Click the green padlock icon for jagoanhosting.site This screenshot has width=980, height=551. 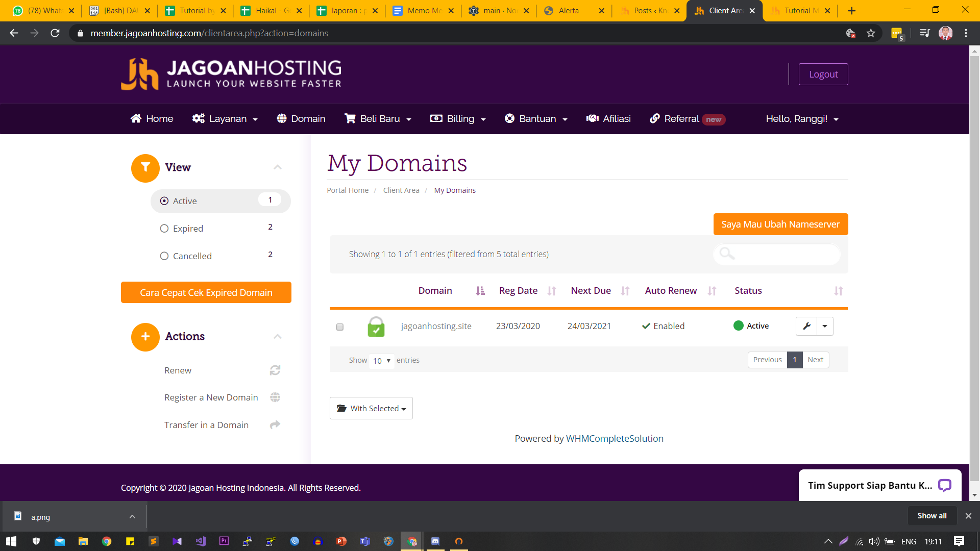coord(376,327)
